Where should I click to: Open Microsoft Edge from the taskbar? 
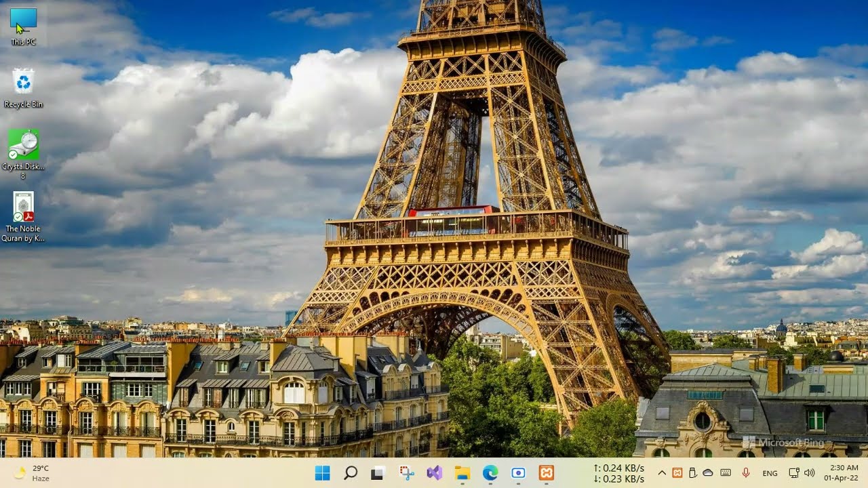click(x=490, y=473)
